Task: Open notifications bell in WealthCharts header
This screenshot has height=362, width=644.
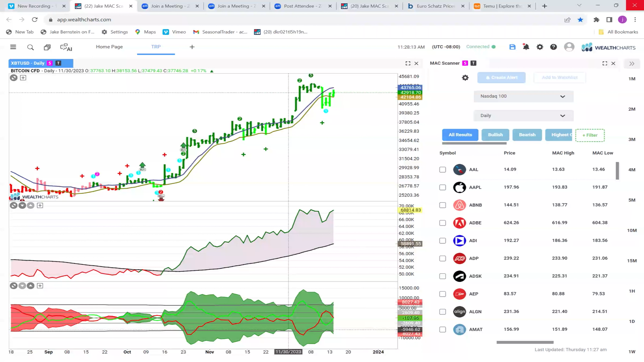Action: pos(526,47)
